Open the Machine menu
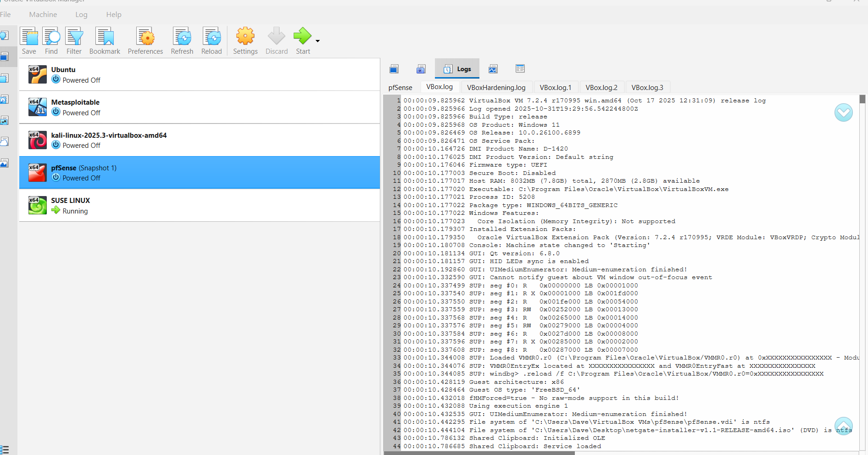 [x=43, y=14]
